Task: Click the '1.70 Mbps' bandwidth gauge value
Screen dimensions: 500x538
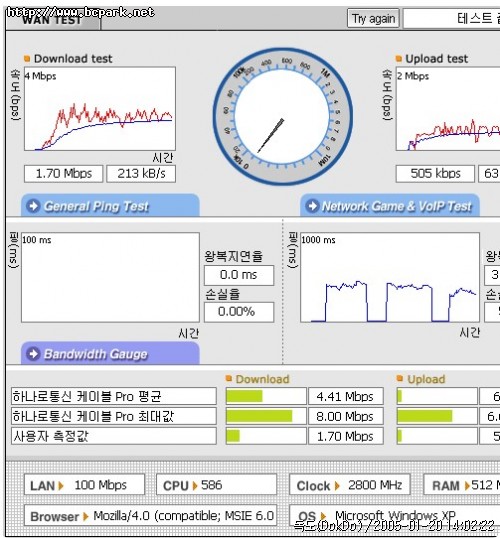Action: tap(346, 436)
